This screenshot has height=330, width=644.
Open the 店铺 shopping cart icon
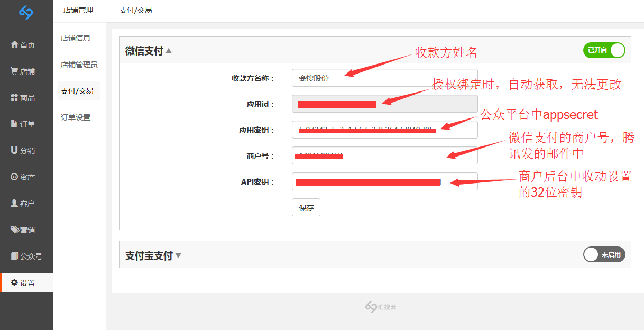pos(14,71)
